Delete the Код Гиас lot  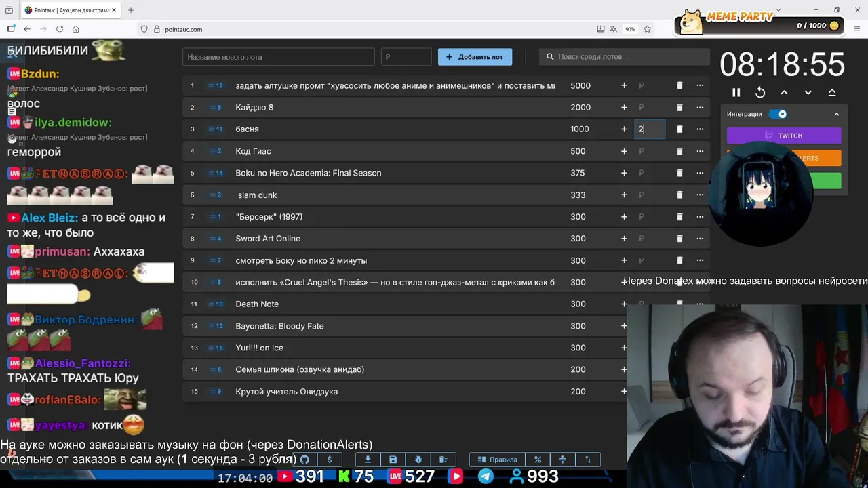[x=679, y=151]
